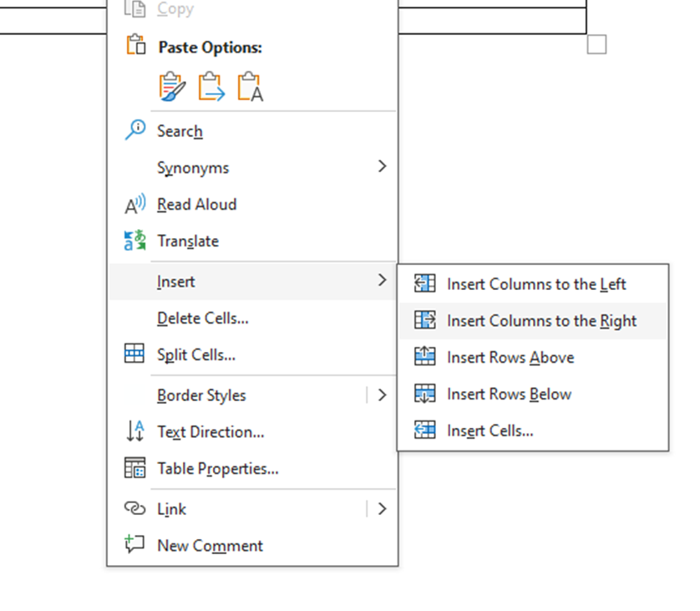Viewport: 700px width, 611px height.
Task: Click the Search magnifier icon
Action: click(x=135, y=130)
